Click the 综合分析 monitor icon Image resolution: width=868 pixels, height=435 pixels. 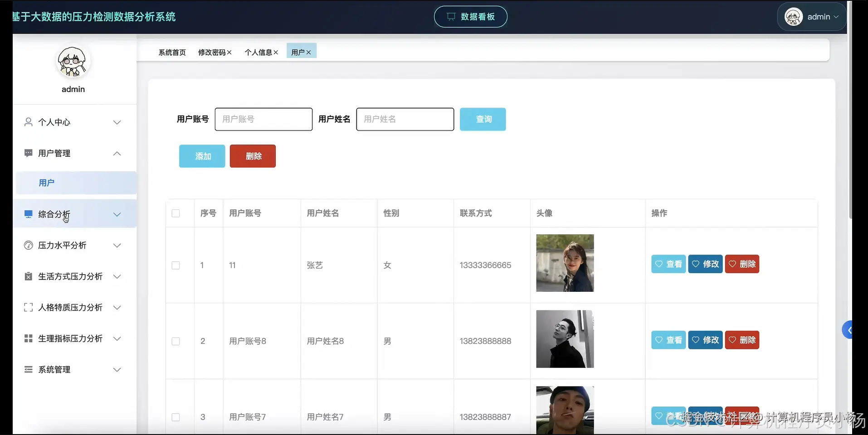tap(28, 214)
